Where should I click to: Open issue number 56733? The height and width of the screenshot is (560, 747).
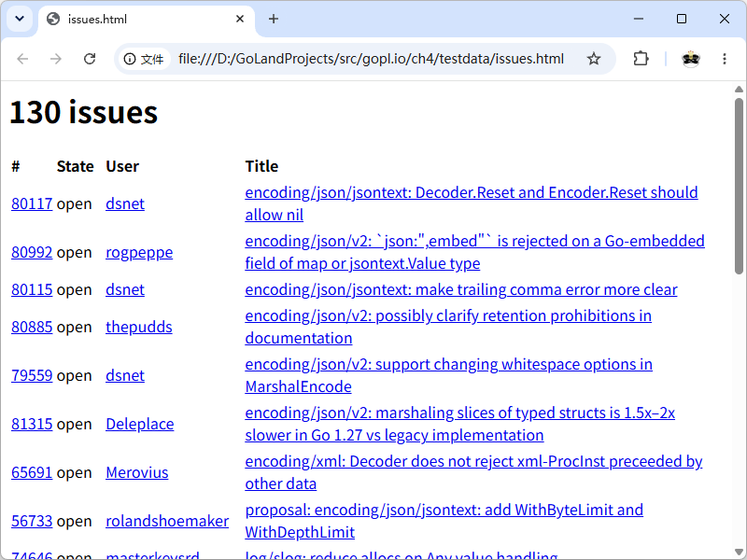(32, 522)
